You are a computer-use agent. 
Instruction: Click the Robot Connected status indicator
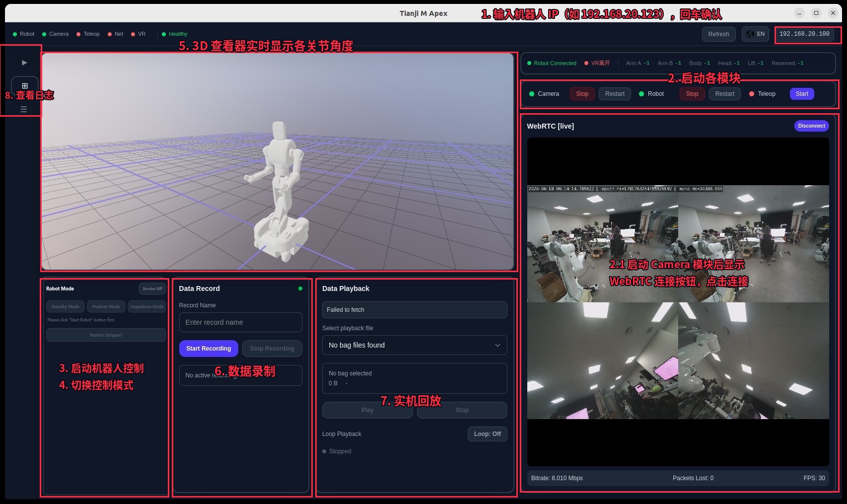coord(552,63)
